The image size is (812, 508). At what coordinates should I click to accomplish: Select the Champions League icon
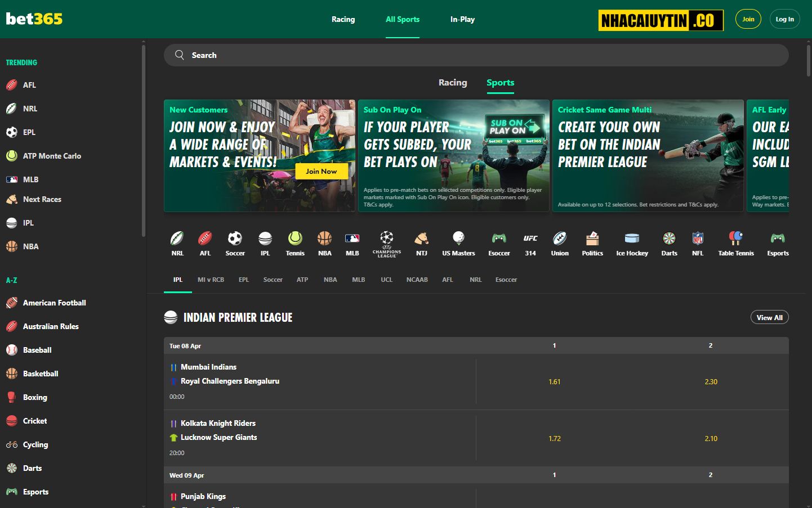[x=387, y=243]
